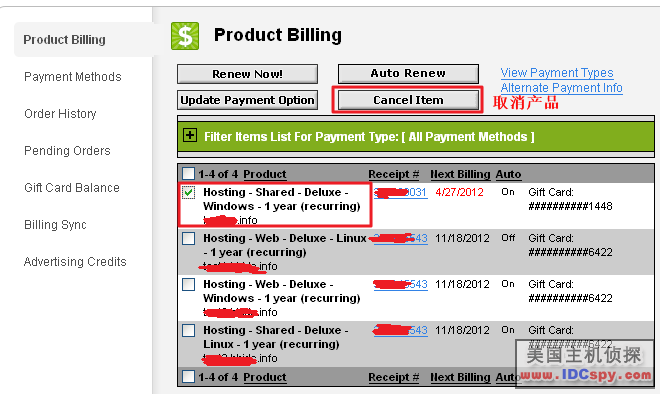The height and width of the screenshot is (394, 660).
Task: Click 11/18/2012 date in Web Deluxe Windows row
Action: (x=462, y=284)
